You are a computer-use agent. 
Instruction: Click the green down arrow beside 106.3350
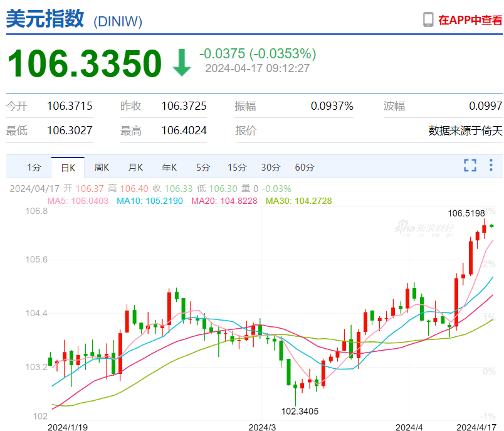181,61
